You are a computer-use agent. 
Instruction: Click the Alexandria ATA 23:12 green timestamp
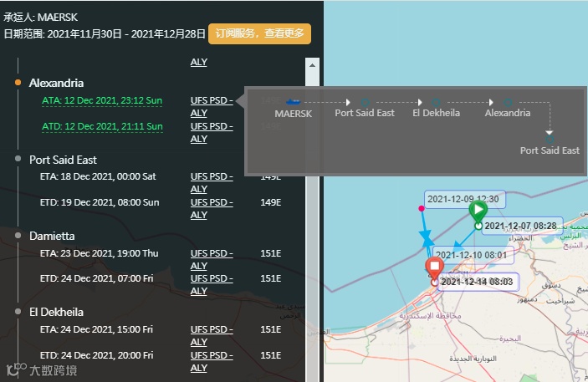tap(102, 100)
